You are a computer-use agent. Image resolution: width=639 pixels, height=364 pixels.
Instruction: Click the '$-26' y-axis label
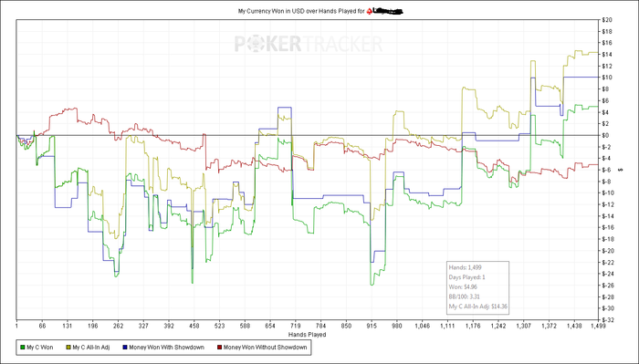click(x=607, y=285)
